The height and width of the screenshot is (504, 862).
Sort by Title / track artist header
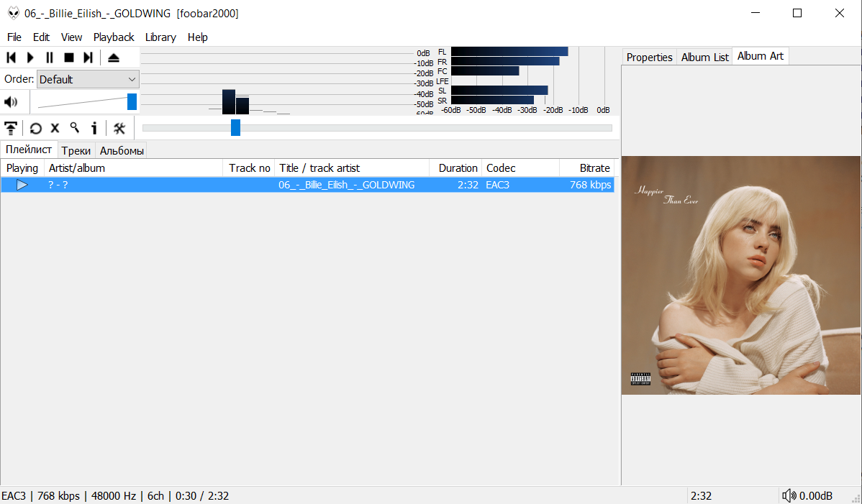coord(352,168)
